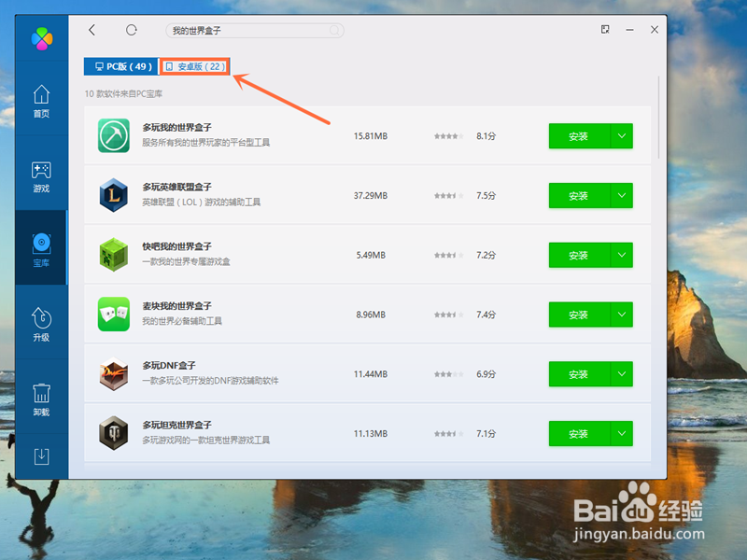
Task: Click size text 8.96MB
Action: pos(371,315)
